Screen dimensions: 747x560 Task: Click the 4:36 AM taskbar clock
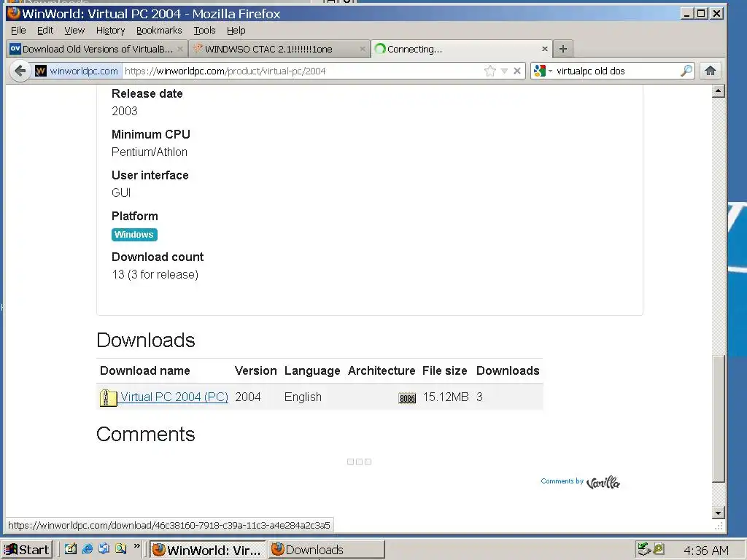pyautogui.click(x=705, y=550)
